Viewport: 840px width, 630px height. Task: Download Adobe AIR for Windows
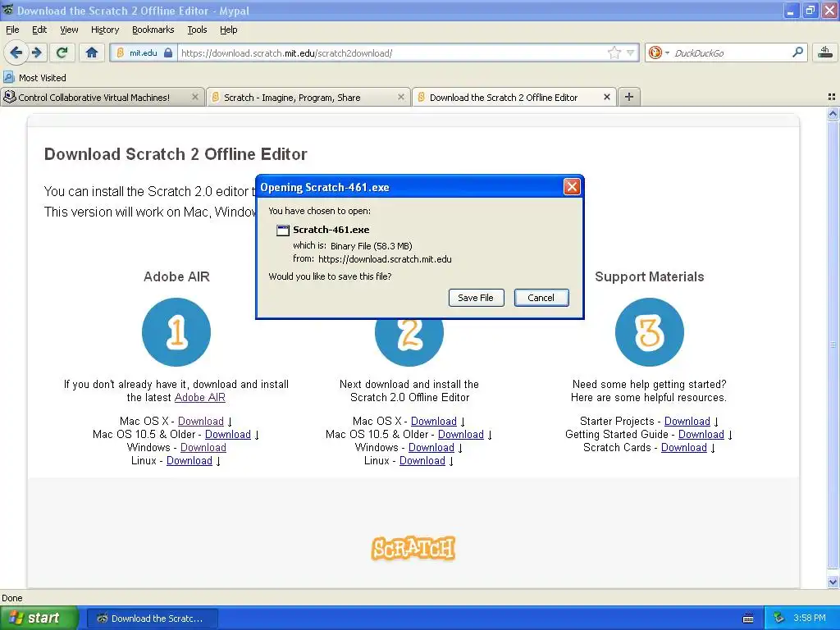[203, 447]
